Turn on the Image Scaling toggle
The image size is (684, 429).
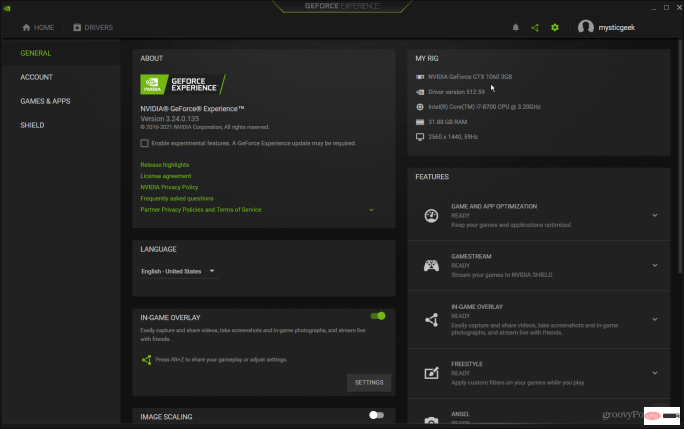coord(376,415)
